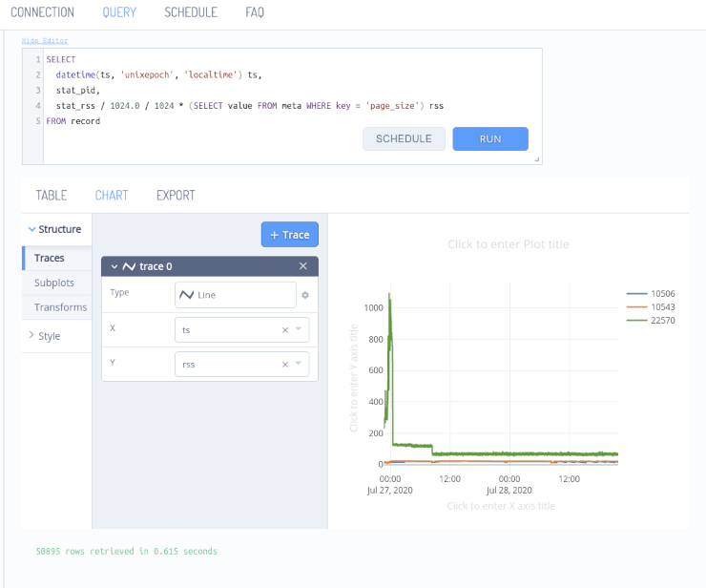The width and height of the screenshot is (706, 588).
Task: Switch to the QUERY tab
Action: 119,12
